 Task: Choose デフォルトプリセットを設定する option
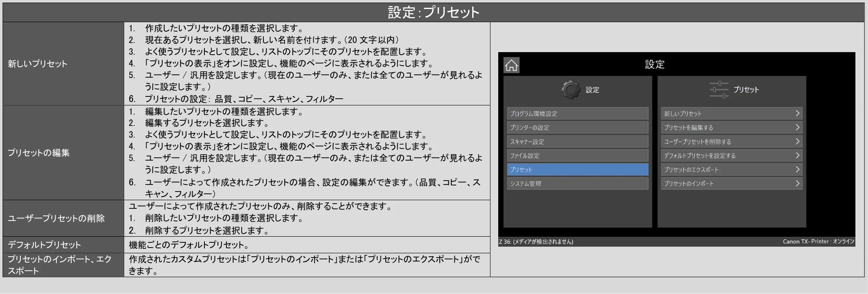click(x=732, y=155)
